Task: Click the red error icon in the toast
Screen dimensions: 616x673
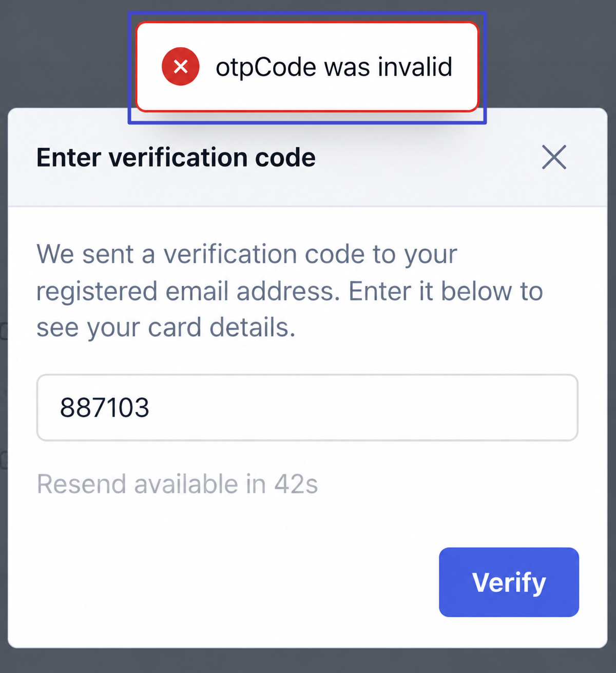Action: click(180, 66)
